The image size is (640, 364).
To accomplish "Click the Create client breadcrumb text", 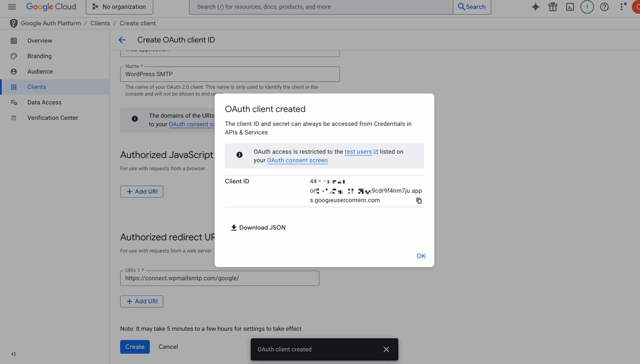I will (137, 23).
